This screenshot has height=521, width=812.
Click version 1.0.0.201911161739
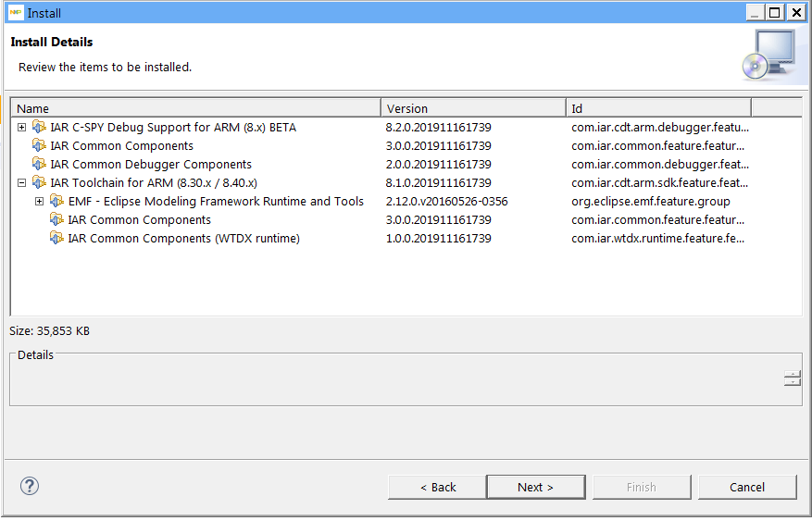pos(439,239)
